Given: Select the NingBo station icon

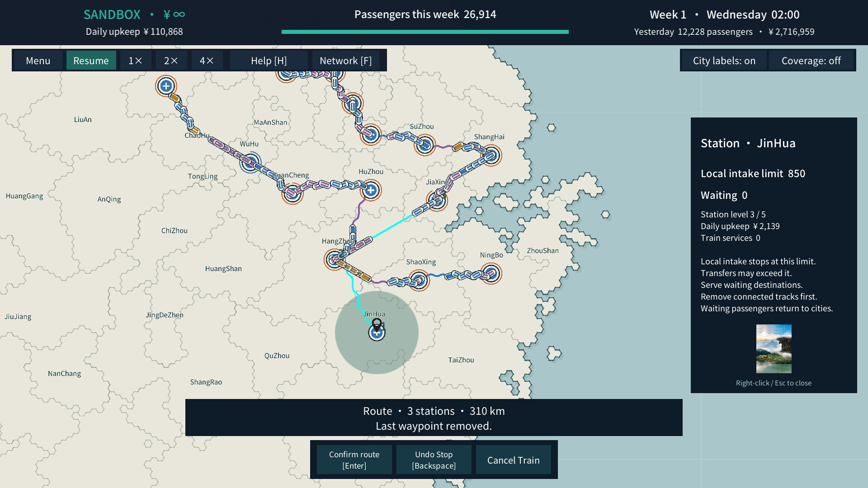Looking at the screenshot, I should point(491,273).
